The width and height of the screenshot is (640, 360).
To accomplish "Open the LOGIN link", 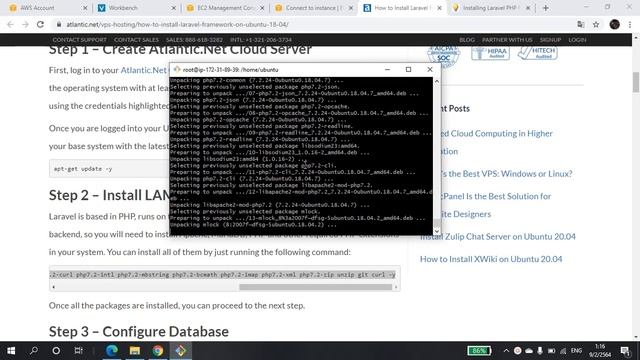I will click(x=577, y=40).
